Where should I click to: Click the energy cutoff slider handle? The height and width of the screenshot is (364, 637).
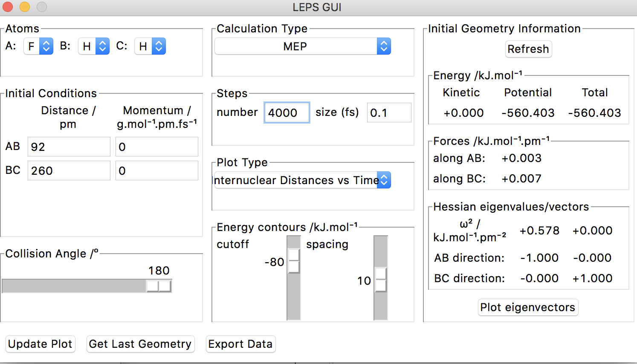[x=294, y=261]
